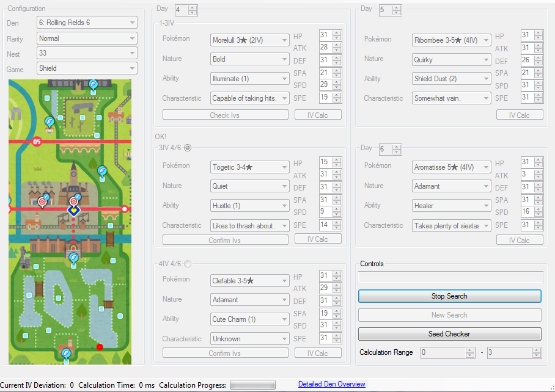Click the Seed Checker button

point(449,334)
